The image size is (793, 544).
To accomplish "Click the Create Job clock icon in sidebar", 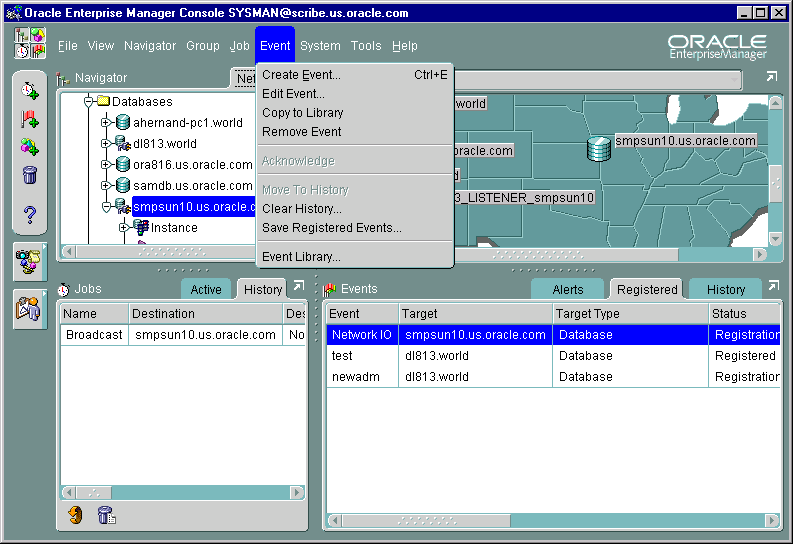I will tap(30, 91).
